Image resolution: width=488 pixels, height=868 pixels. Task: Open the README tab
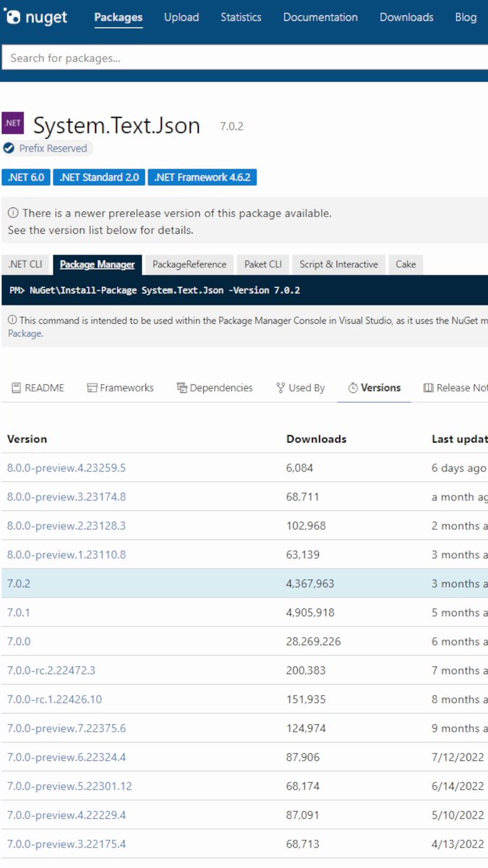tap(38, 388)
